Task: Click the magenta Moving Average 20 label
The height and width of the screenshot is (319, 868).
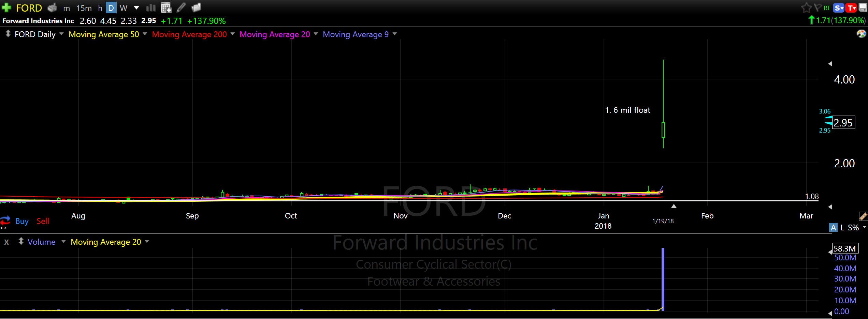Action: [x=275, y=34]
